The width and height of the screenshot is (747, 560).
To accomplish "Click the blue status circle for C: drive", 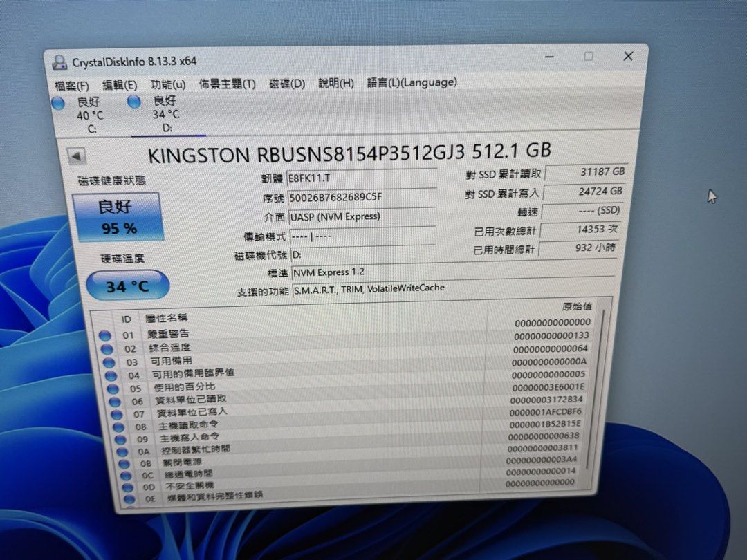I will click(x=59, y=103).
